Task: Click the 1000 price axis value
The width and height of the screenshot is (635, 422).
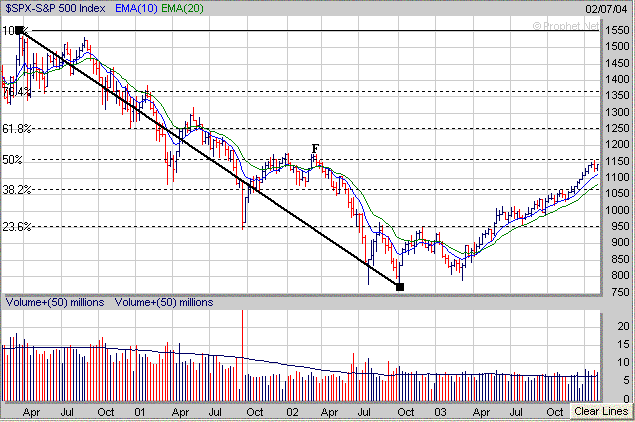Action: pyautogui.click(x=617, y=210)
